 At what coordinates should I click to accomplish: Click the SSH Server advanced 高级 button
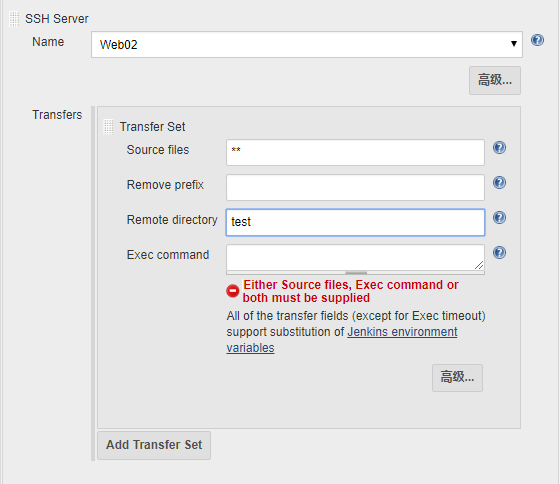pos(495,80)
